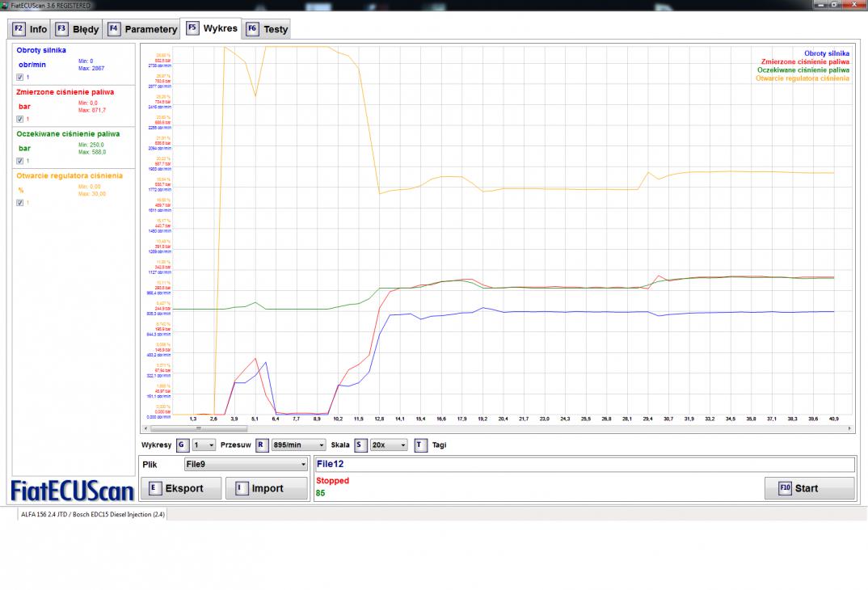Select the Wykres tab
868x590 pixels.
click(212, 28)
